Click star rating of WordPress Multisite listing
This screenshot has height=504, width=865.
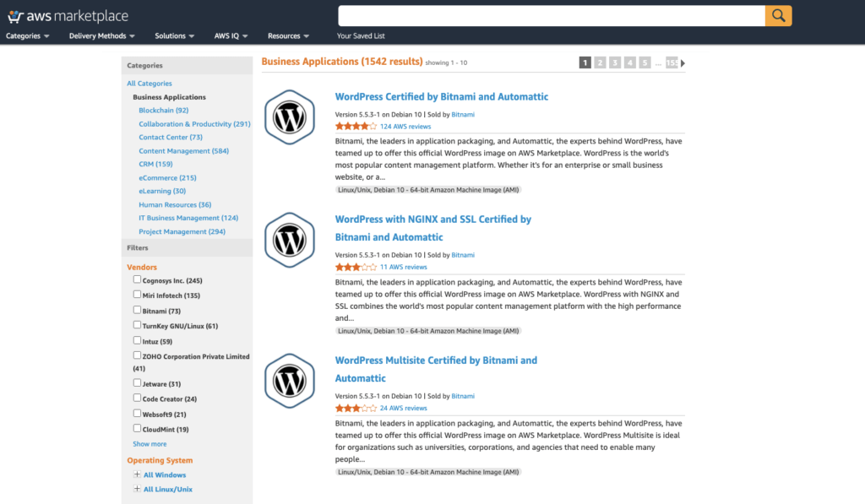pos(356,409)
